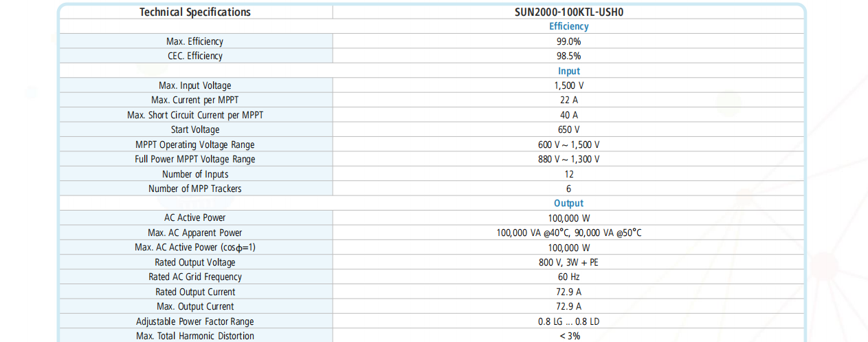This screenshot has width=868, height=342.
Task: Click '72.9 A' in the Max. Output Current row
Action: [569, 306]
